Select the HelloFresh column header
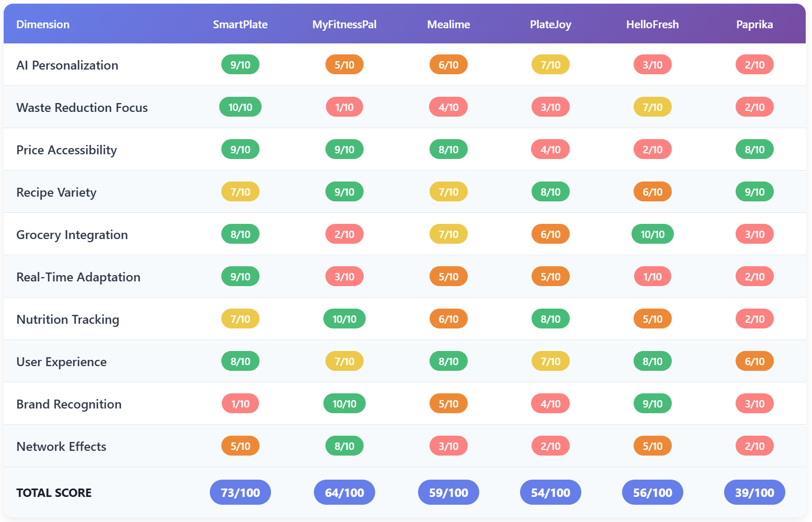 (652, 25)
